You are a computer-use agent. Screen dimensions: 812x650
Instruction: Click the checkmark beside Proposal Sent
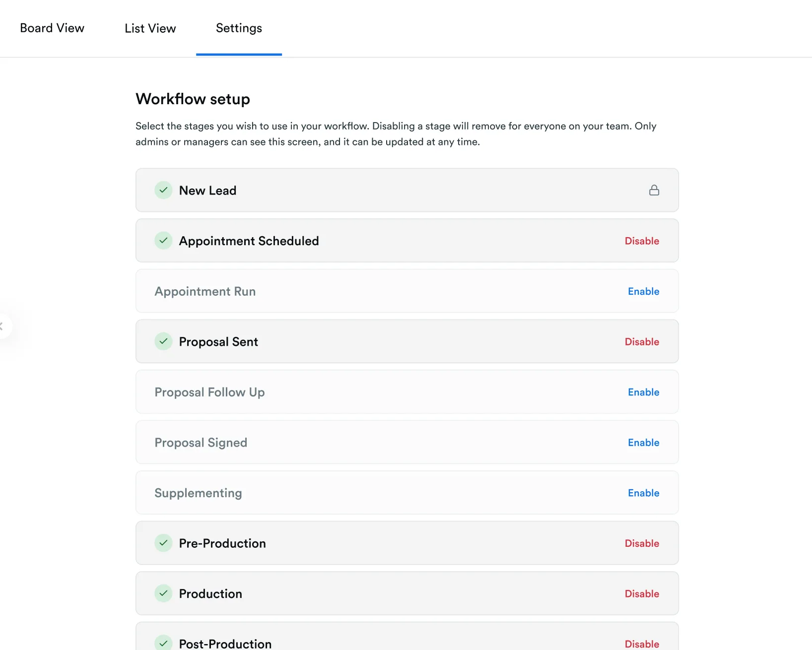coord(163,341)
